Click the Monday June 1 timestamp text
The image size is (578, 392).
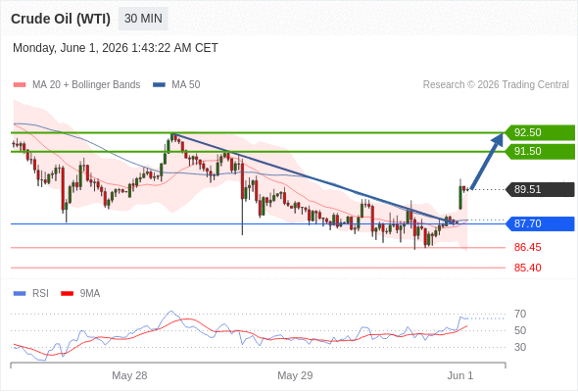116,48
